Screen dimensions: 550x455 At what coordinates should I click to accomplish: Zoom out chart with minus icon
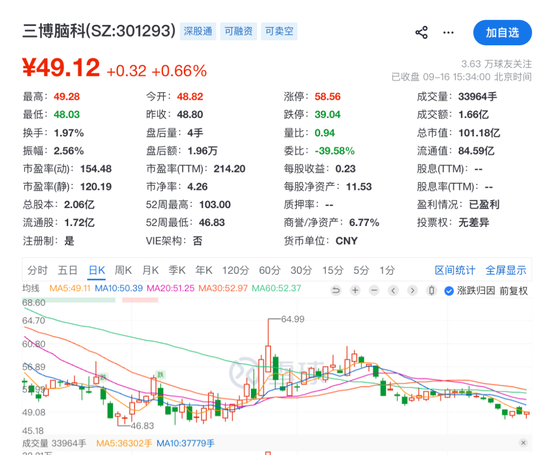[x=374, y=290]
